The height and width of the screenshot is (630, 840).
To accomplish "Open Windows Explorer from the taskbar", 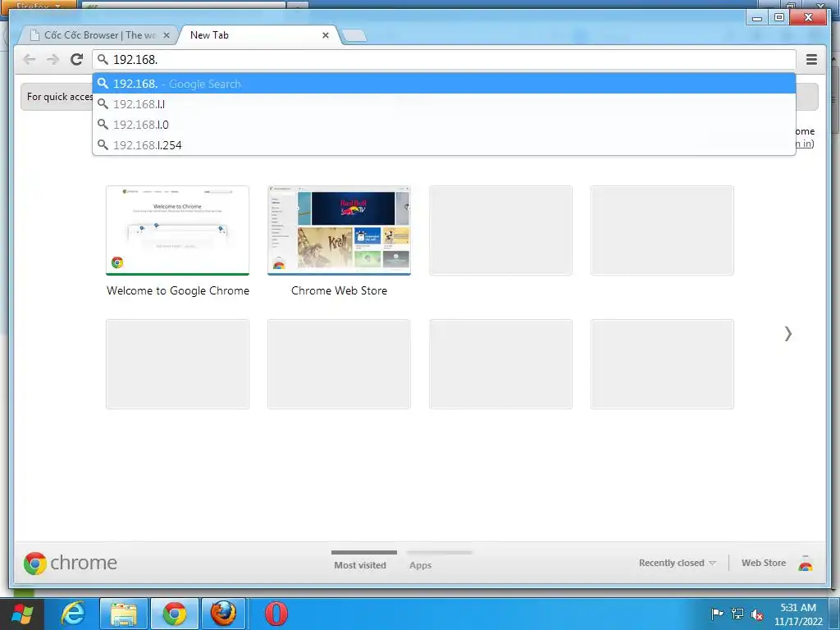I will [124, 614].
